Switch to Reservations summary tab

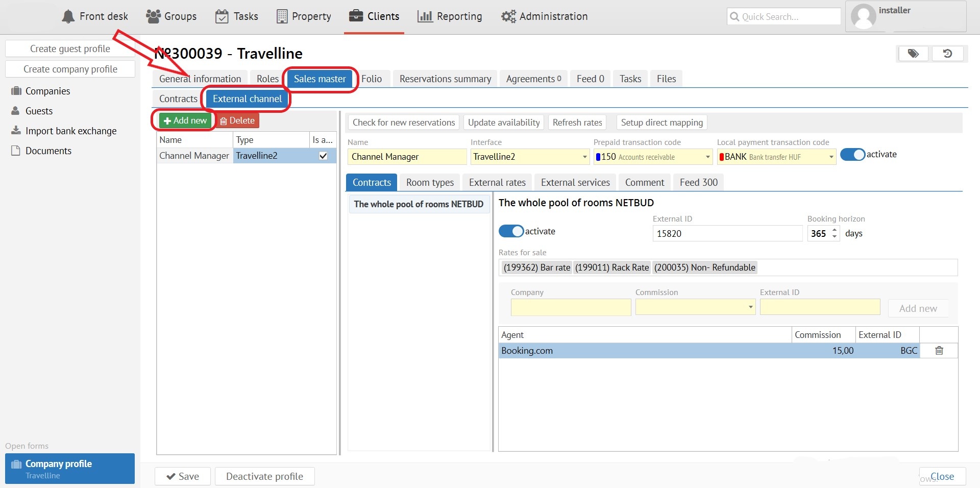(x=445, y=79)
